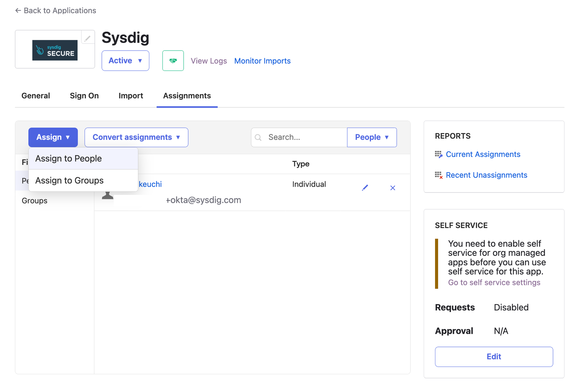Screen dimensions: 577x392
Task: Click the Individual type cell
Action: point(309,184)
